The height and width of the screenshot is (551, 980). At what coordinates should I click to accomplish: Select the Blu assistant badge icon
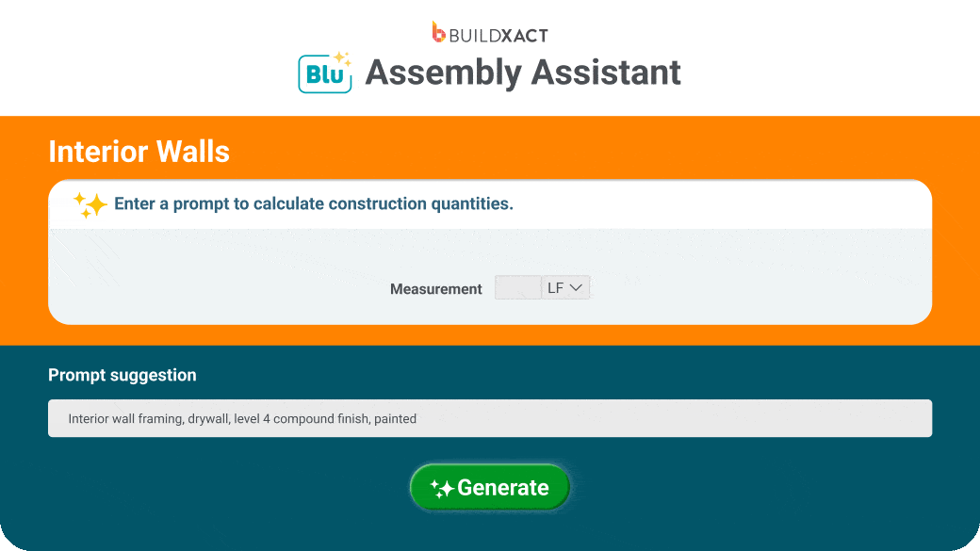point(324,72)
